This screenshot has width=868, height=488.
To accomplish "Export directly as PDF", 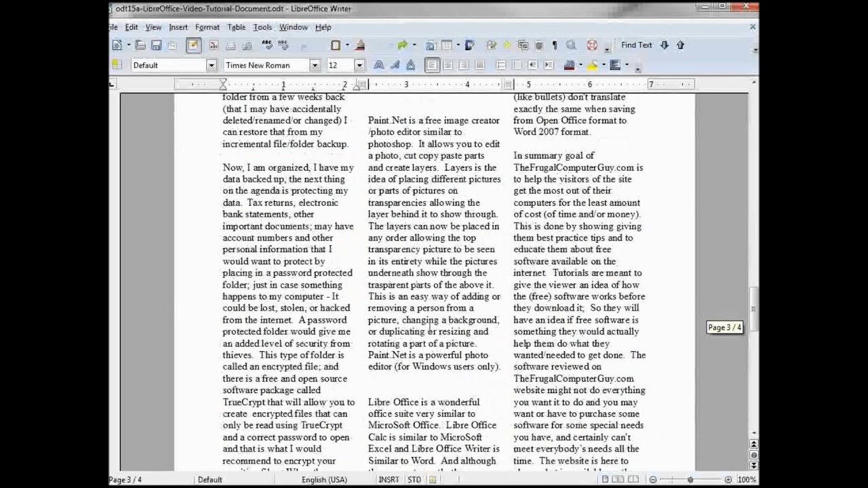I will [214, 45].
